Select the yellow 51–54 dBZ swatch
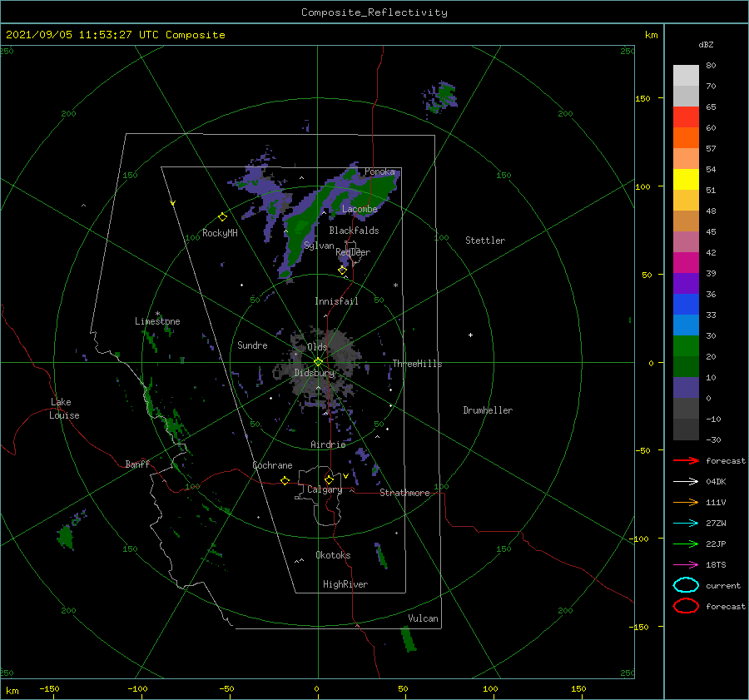 686,179
